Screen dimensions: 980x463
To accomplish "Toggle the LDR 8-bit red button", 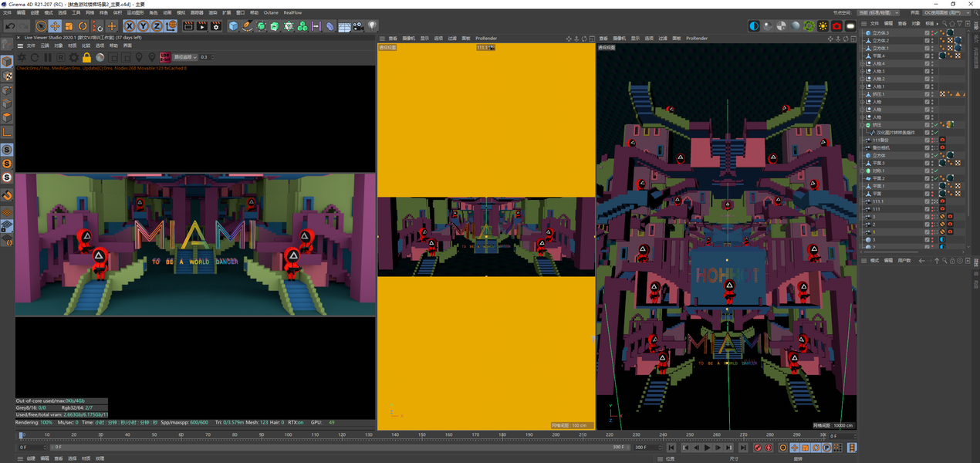I will [164, 57].
